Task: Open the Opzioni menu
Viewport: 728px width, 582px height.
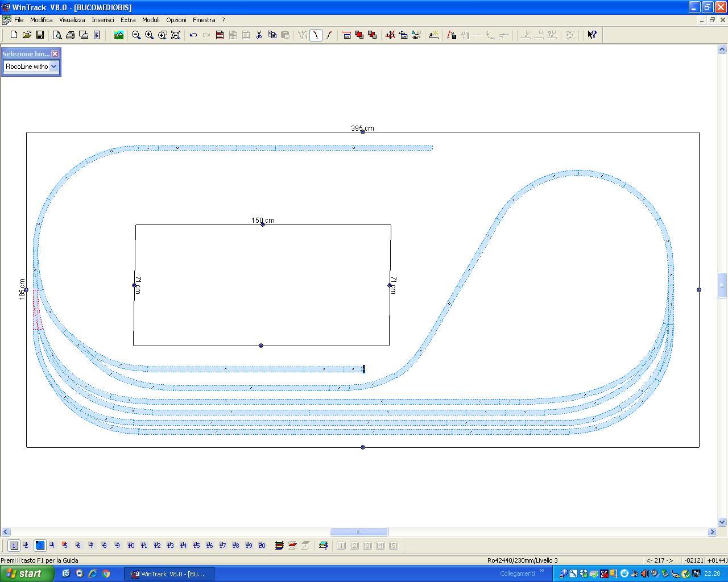Action: pos(176,20)
